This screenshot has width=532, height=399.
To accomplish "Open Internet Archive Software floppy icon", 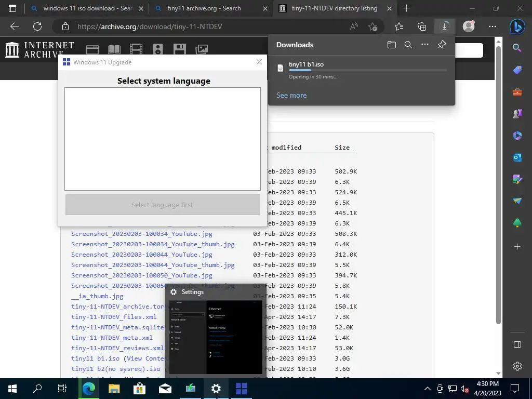I will pyautogui.click(x=179, y=49).
